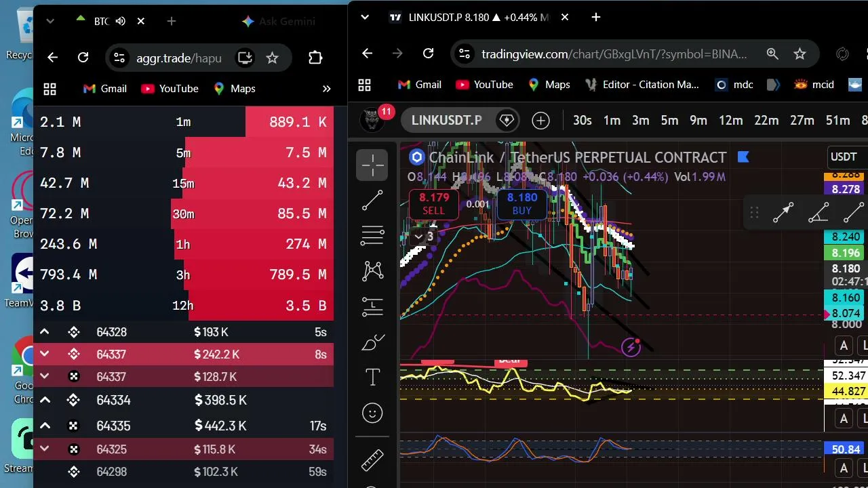Image resolution: width=868 pixels, height=488 pixels.
Task: Select the 15m volume row in aggr.trade
Action: [183, 183]
